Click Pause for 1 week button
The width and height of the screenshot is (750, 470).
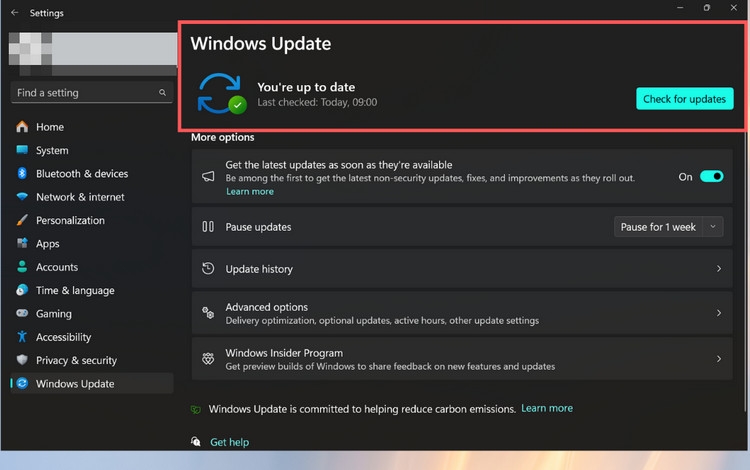click(658, 227)
